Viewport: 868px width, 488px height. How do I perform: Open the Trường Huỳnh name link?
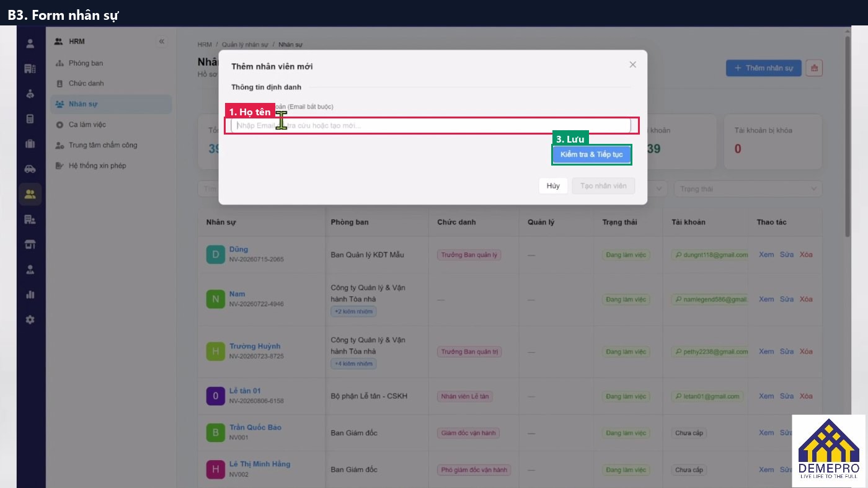click(255, 346)
